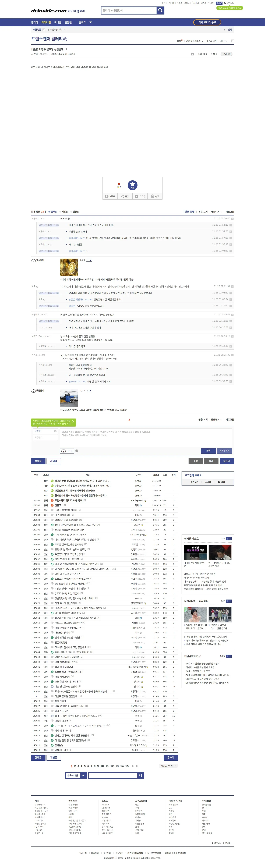The image size is (265, 868).
Task: Expand the 전체 recent visits list
Action: click(x=230, y=30)
